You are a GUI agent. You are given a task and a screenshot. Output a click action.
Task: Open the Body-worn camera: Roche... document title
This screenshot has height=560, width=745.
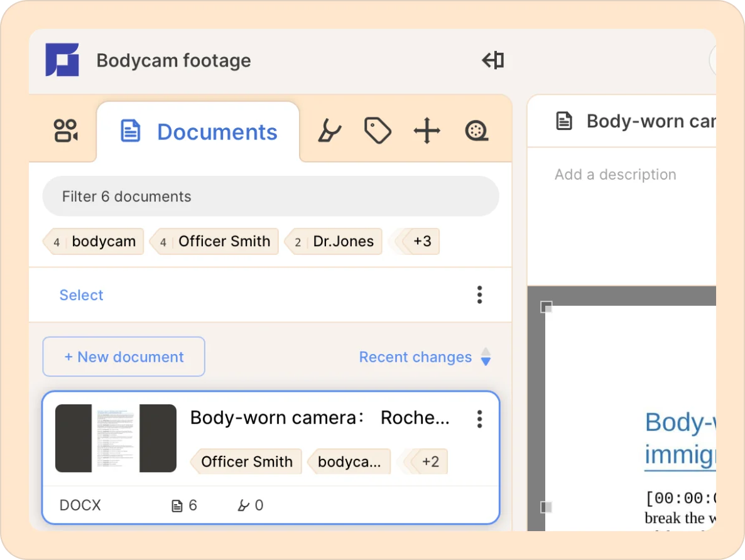320,417
